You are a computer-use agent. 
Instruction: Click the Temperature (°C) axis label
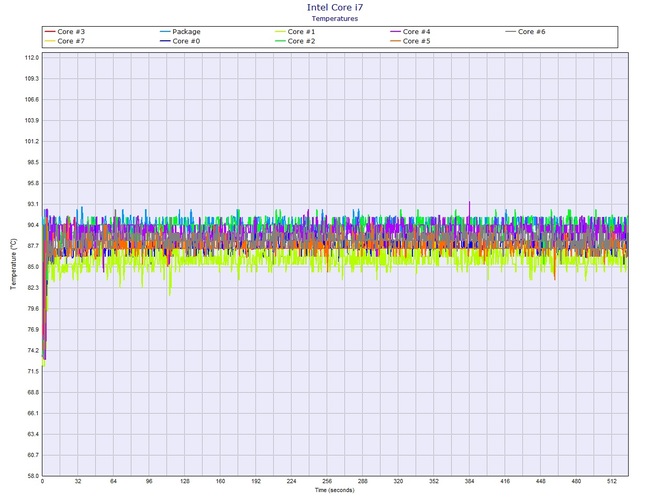click(x=14, y=264)
